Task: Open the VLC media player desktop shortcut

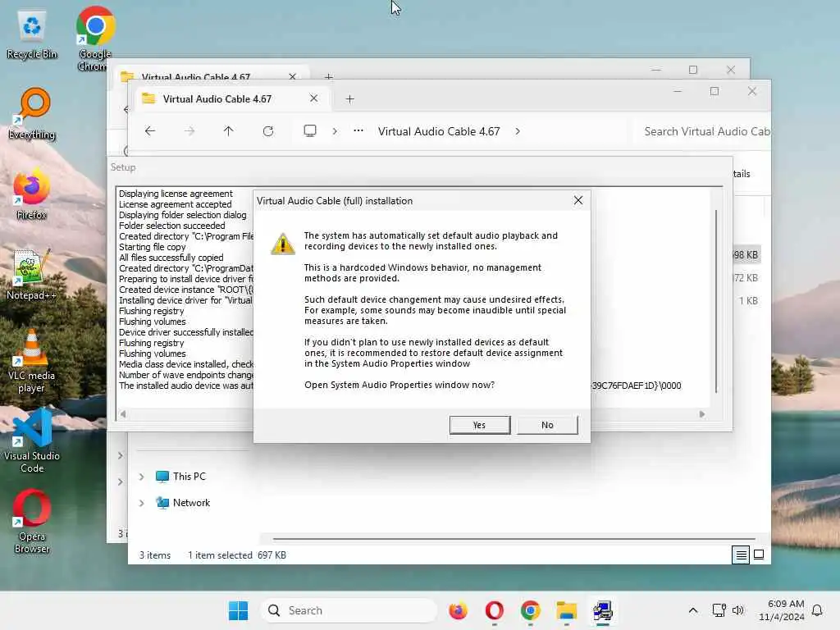Action: pos(32,361)
